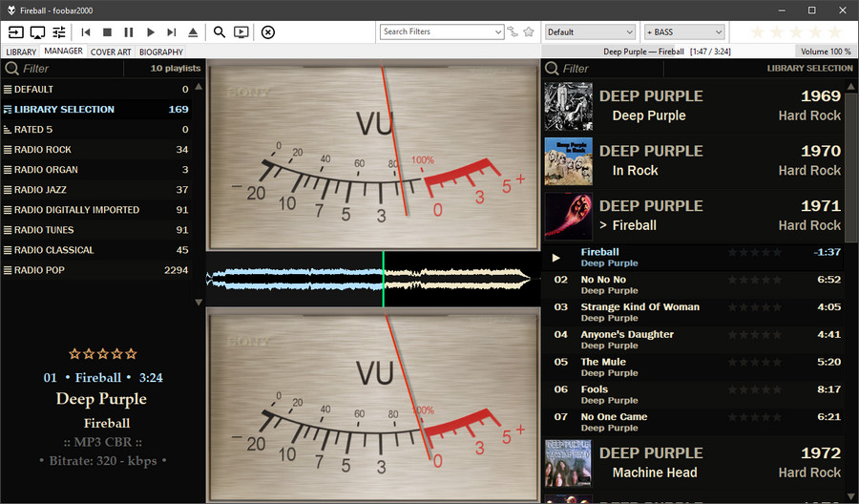Set rating with first toolbar star
The image size is (859, 504).
point(758,31)
